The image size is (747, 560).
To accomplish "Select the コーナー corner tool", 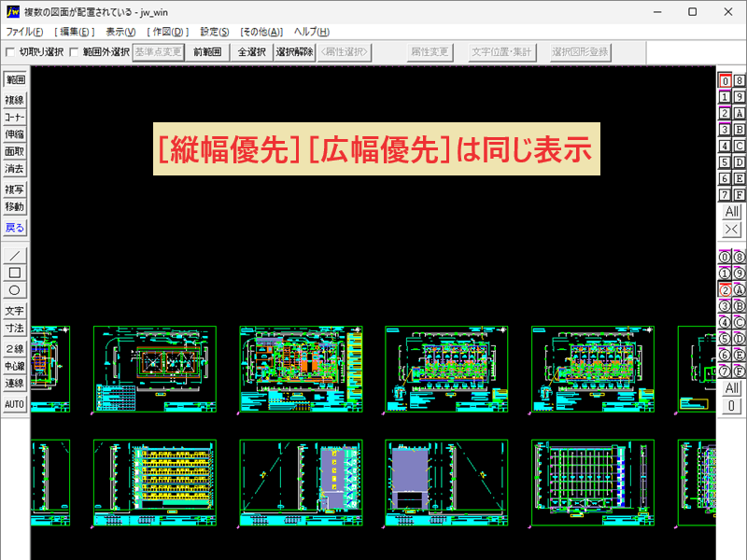I will [x=15, y=118].
